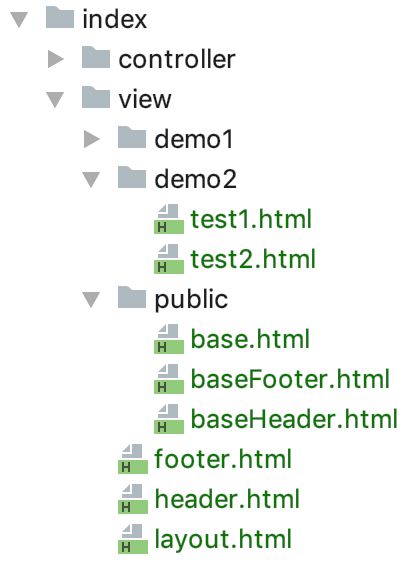410x564 pixels.
Task: Click the HTML file icon for test2.html
Action: coord(169,259)
